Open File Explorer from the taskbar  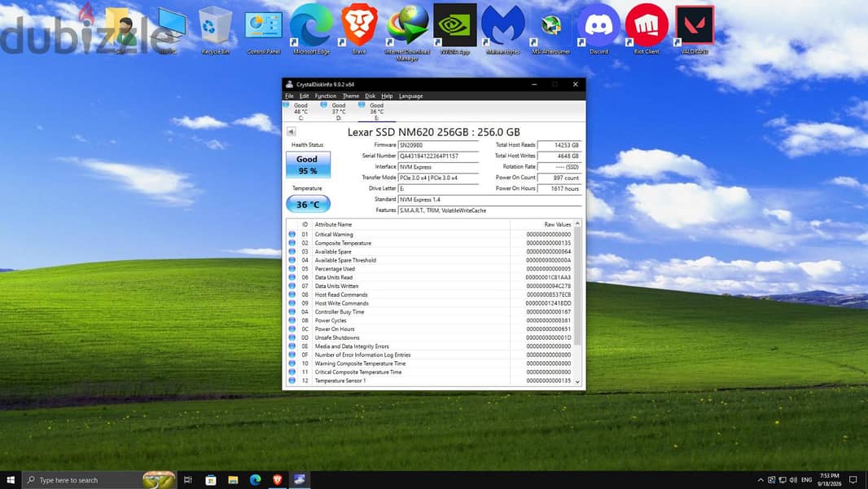[x=233, y=479]
